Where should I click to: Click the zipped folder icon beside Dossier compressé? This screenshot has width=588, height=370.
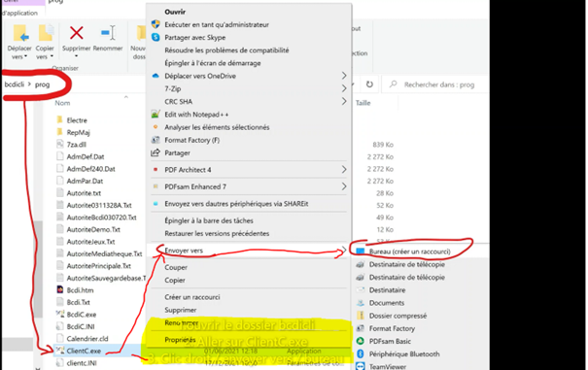pyautogui.click(x=361, y=316)
